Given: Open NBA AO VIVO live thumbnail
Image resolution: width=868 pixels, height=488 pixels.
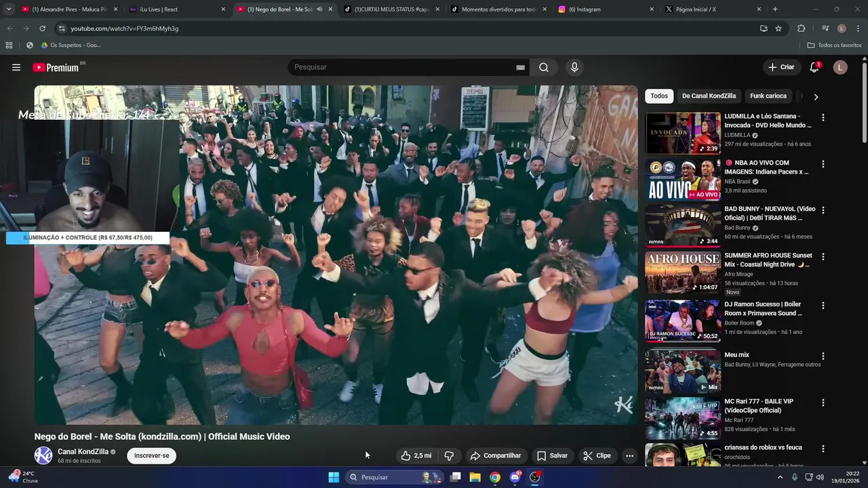Looking at the screenshot, I should click(683, 180).
